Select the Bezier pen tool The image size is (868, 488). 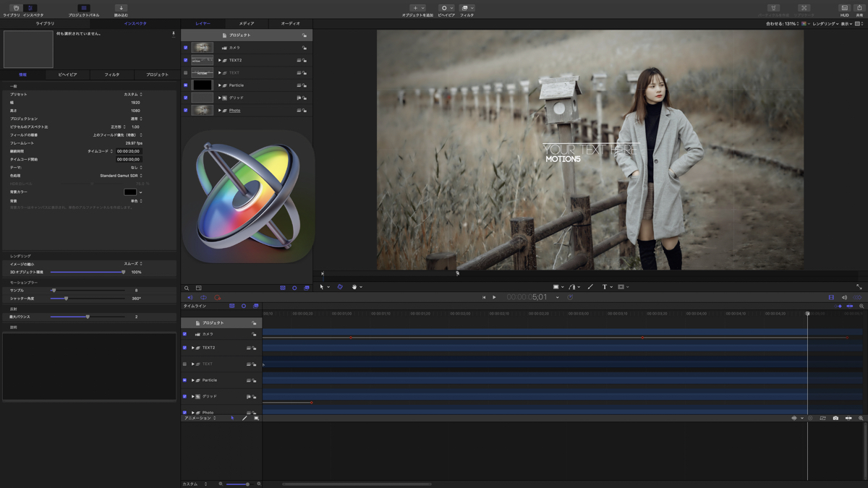click(x=572, y=287)
